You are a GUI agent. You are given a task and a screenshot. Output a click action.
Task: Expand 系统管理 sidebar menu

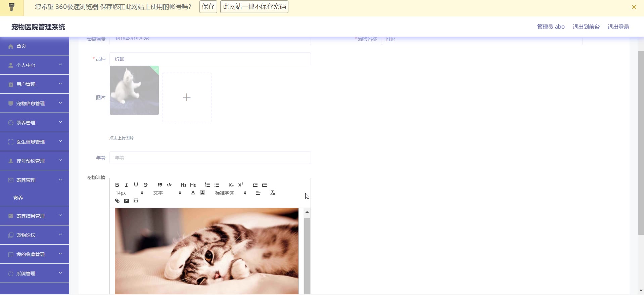click(35, 273)
